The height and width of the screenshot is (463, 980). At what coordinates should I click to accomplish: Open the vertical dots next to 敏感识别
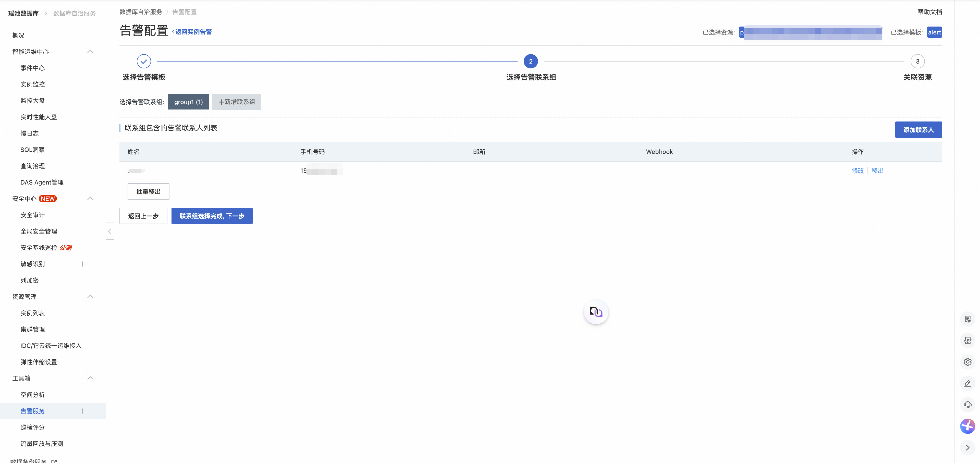coord(82,264)
